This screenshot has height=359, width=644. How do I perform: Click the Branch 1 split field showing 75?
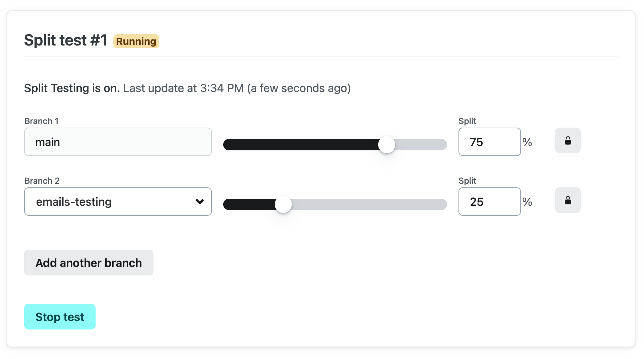[x=489, y=142]
